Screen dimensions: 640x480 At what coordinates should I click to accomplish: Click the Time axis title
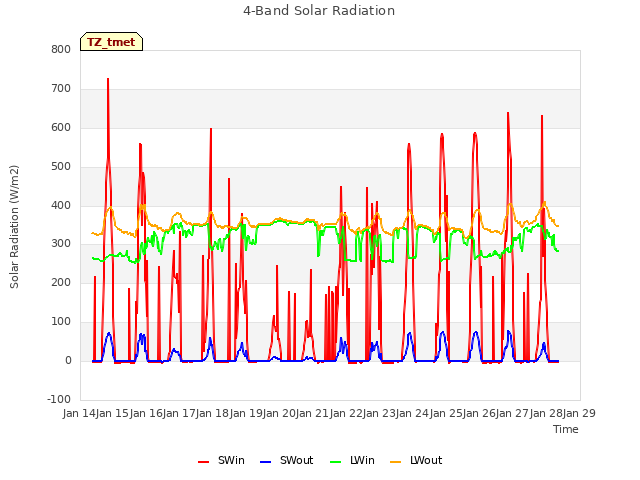566,429
